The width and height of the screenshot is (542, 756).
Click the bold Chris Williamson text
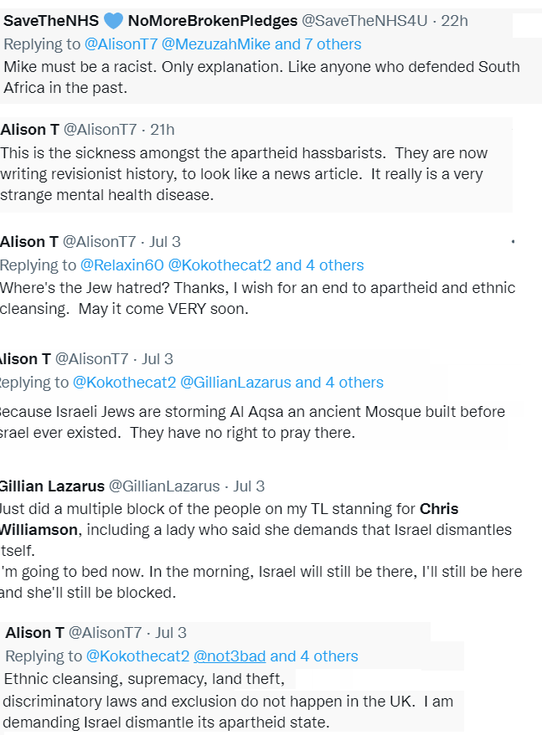pyautogui.click(x=439, y=509)
